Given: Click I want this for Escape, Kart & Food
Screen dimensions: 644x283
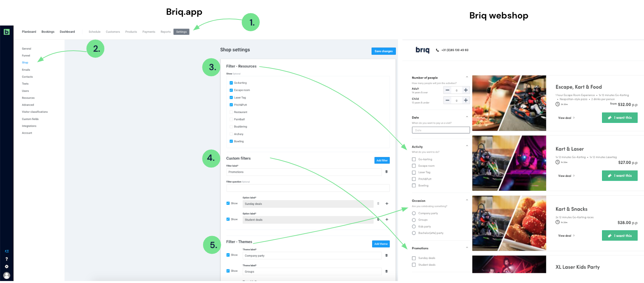Looking at the screenshot, I should coord(620,117).
